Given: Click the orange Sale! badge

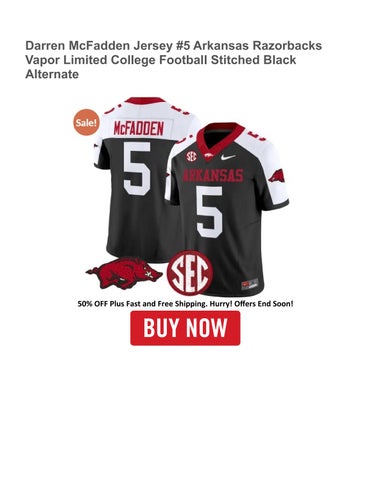Looking at the screenshot, I should [x=86, y=122].
